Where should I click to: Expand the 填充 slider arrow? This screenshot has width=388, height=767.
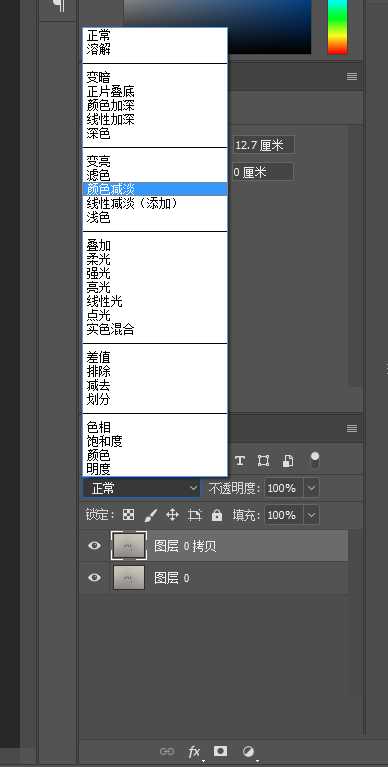(x=312, y=515)
